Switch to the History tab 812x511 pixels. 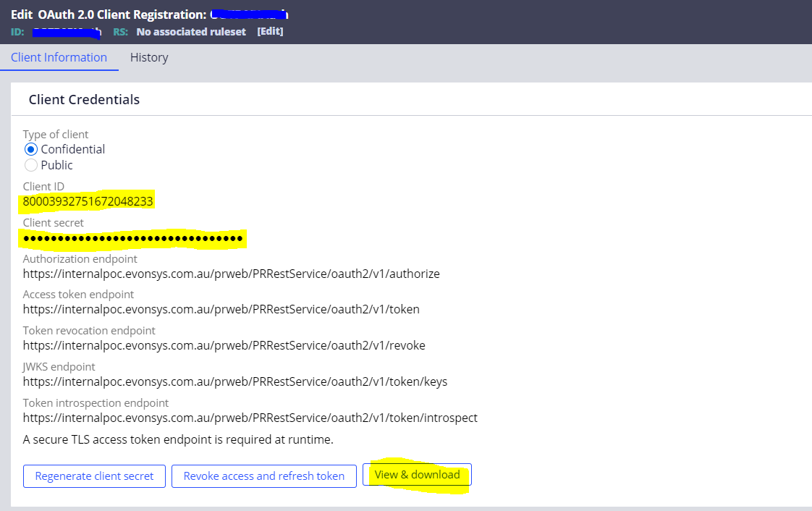[x=148, y=57]
